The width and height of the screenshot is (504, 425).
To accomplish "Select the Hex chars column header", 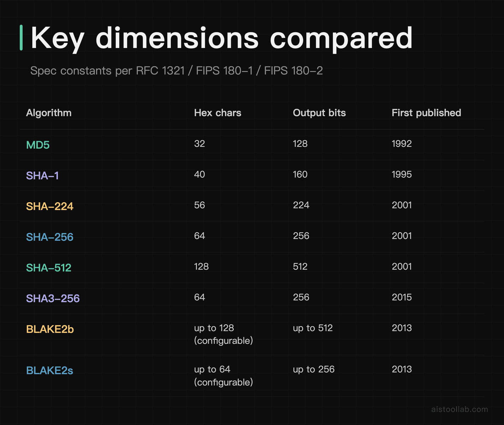I will coord(217,113).
